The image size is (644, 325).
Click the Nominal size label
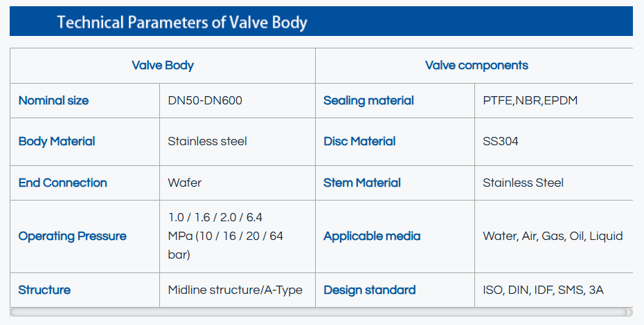point(53,100)
